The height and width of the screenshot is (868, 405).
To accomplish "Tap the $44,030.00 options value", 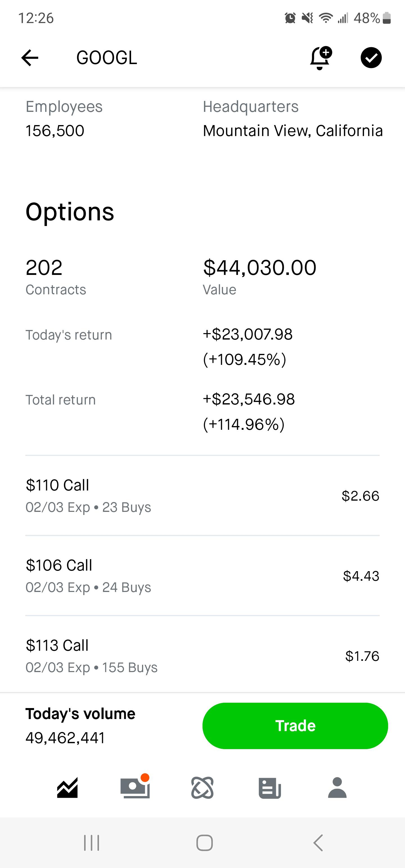I will pos(259,268).
